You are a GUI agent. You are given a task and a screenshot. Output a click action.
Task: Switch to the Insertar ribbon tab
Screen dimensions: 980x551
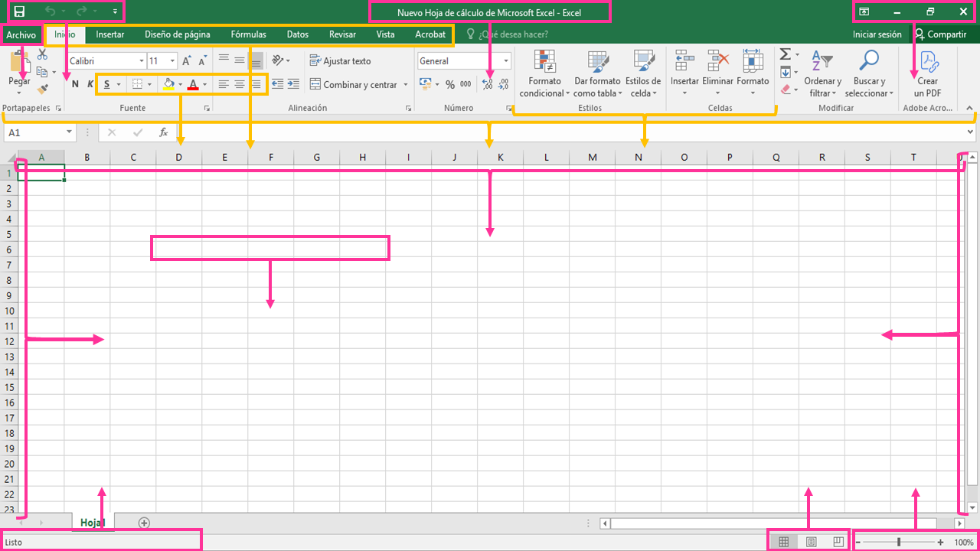tap(110, 34)
